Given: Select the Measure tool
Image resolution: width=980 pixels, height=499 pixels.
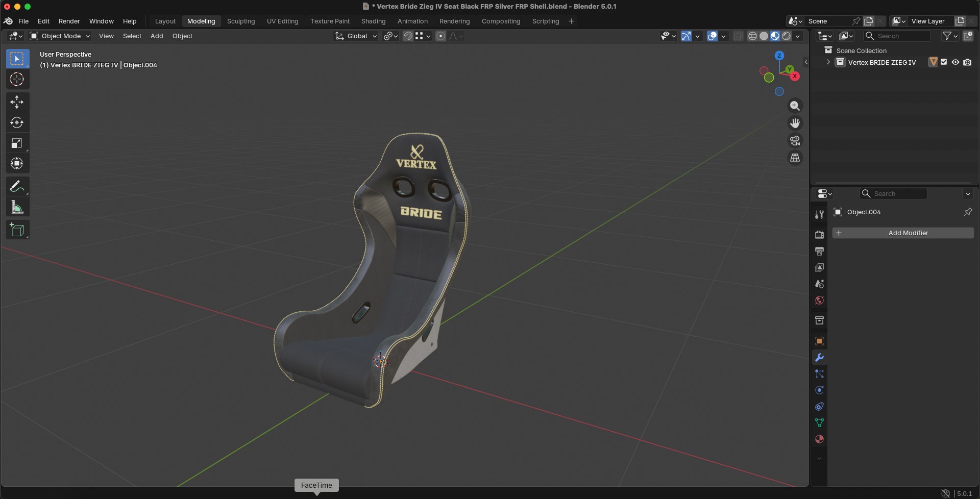Looking at the screenshot, I should click(x=17, y=207).
